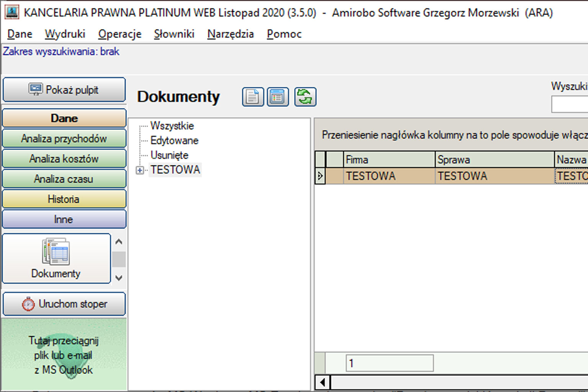Select the Wszystkie tree item
Image resolution: width=588 pixels, height=392 pixels.
pos(172,126)
